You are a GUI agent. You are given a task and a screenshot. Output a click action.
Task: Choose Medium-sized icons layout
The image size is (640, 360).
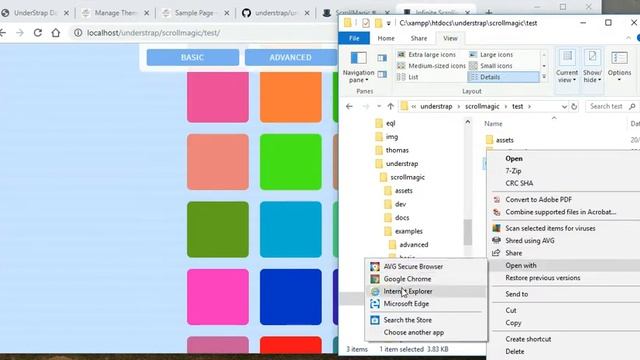pos(431,66)
